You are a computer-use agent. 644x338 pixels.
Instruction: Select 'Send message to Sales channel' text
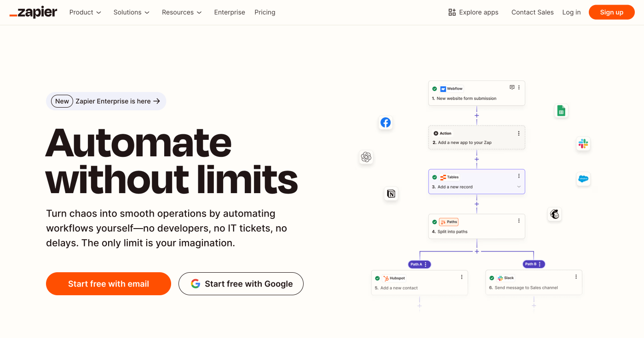point(526,288)
